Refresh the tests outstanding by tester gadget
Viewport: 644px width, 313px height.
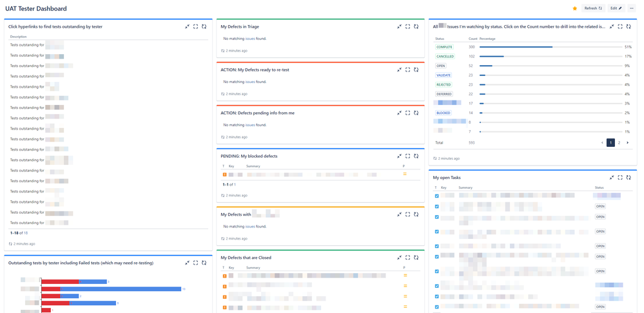[204, 26]
